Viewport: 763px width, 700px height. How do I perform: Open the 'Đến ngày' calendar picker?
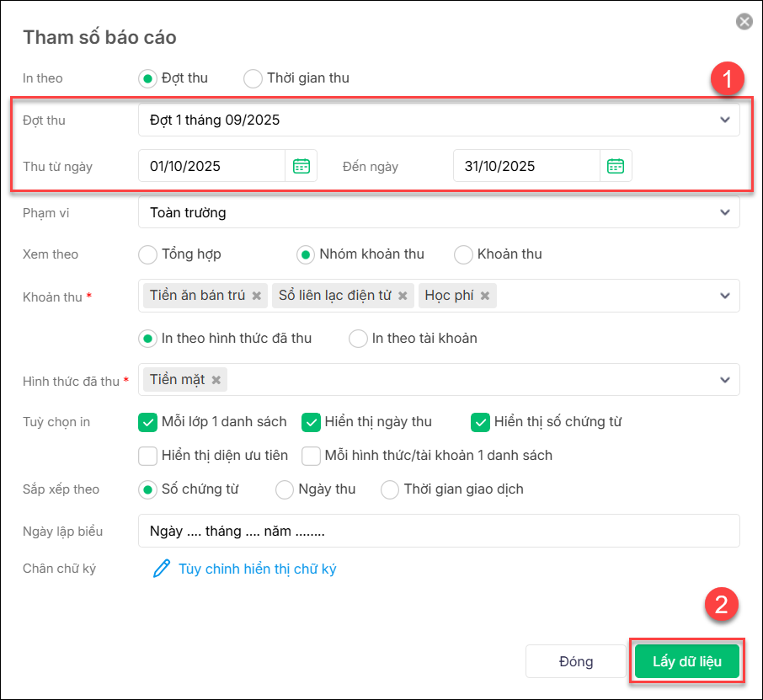click(x=616, y=166)
